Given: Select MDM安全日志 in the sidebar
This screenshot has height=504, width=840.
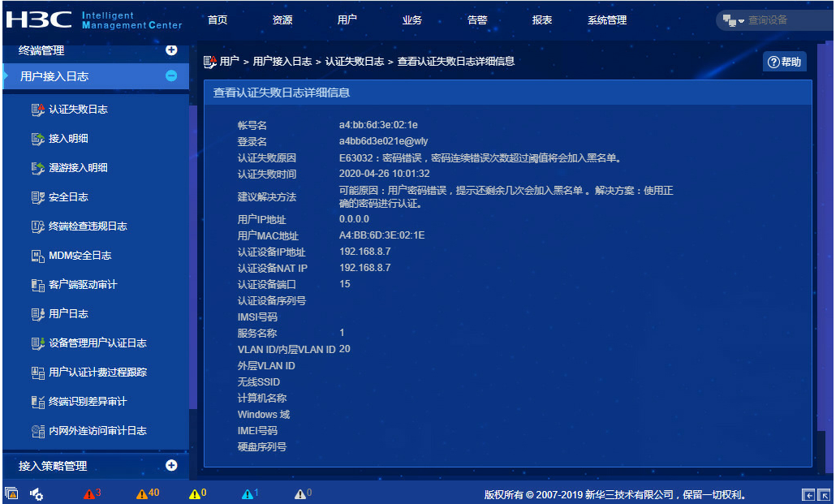Looking at the screenshot, I should (80, 256).
